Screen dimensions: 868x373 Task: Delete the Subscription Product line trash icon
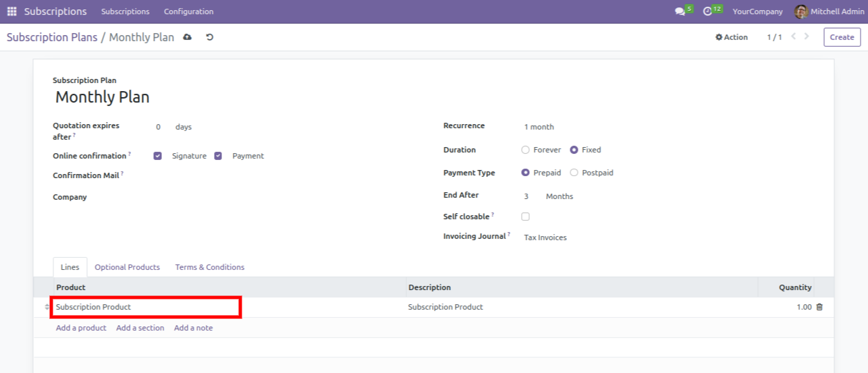pyautogui.click(x=819, y=307)
